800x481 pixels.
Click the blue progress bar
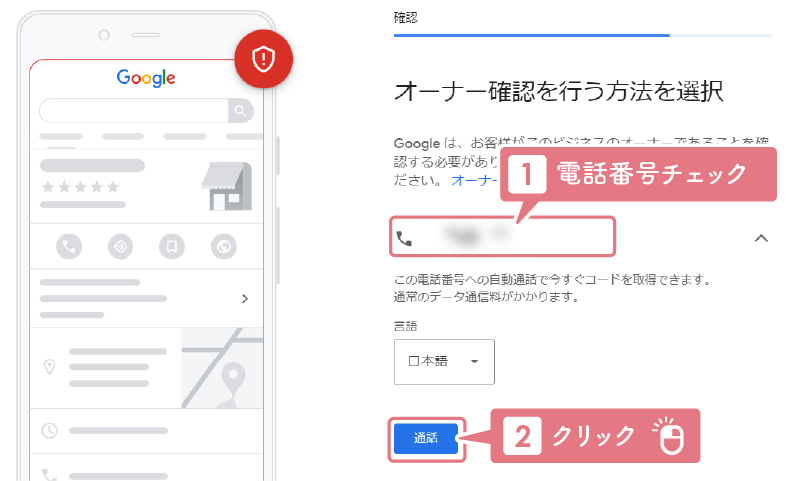point(531,35)
